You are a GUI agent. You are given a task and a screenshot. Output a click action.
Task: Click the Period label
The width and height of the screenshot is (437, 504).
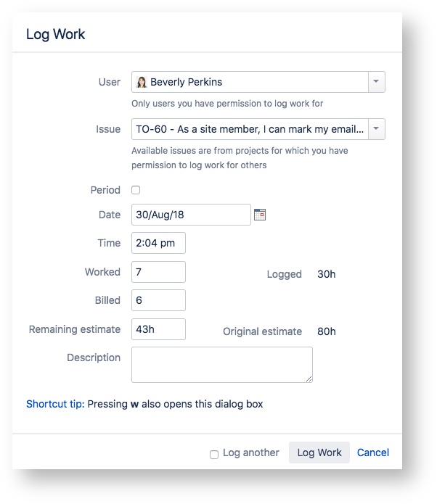(x=105, y=190)
